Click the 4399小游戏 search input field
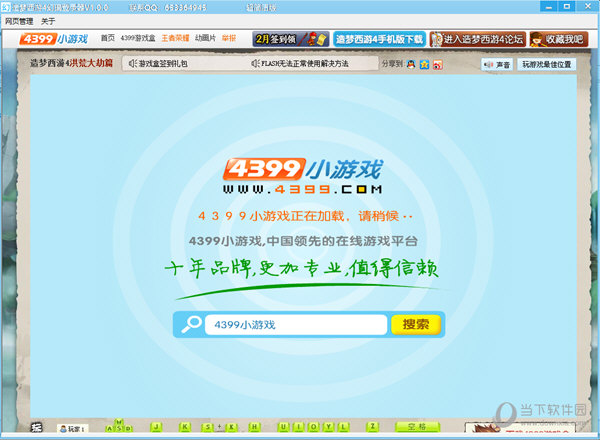Screen dimensions: 600x440 pyautogui.click(x=296, y=325)
